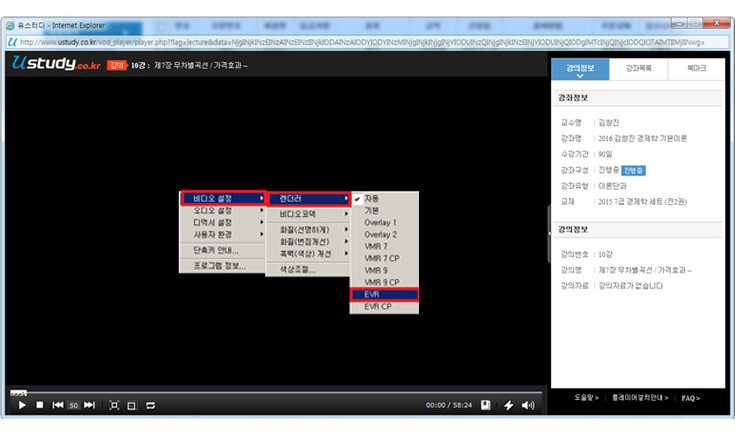Expand the 비디오코덱 submenu
735x443 pixels.
click(x=308, y=214)
